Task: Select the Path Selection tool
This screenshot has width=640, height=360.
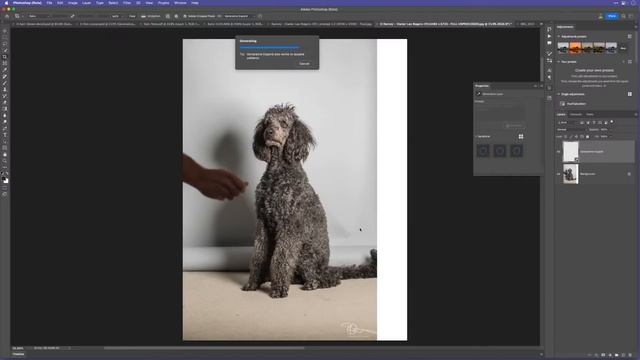Action: 5,142
